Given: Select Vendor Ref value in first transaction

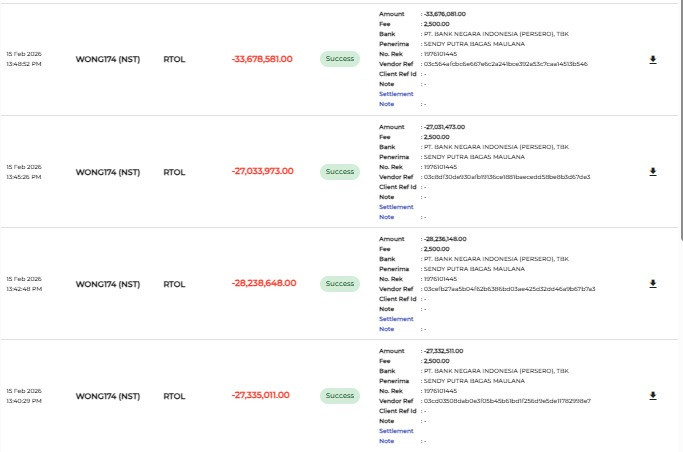Looking at the screenshot, I should [x=505, y=64].
